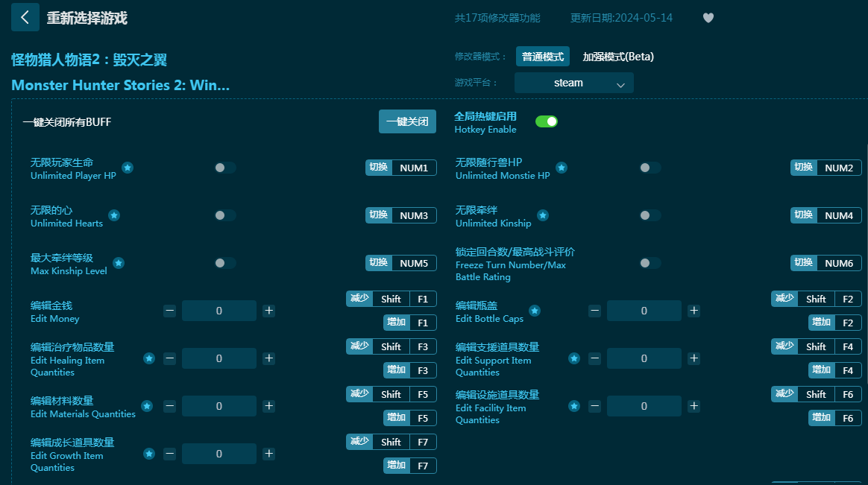Enable Unlimited Player HP toggle
The height and width of the screenshot is (485, 868).
(225, 168)
